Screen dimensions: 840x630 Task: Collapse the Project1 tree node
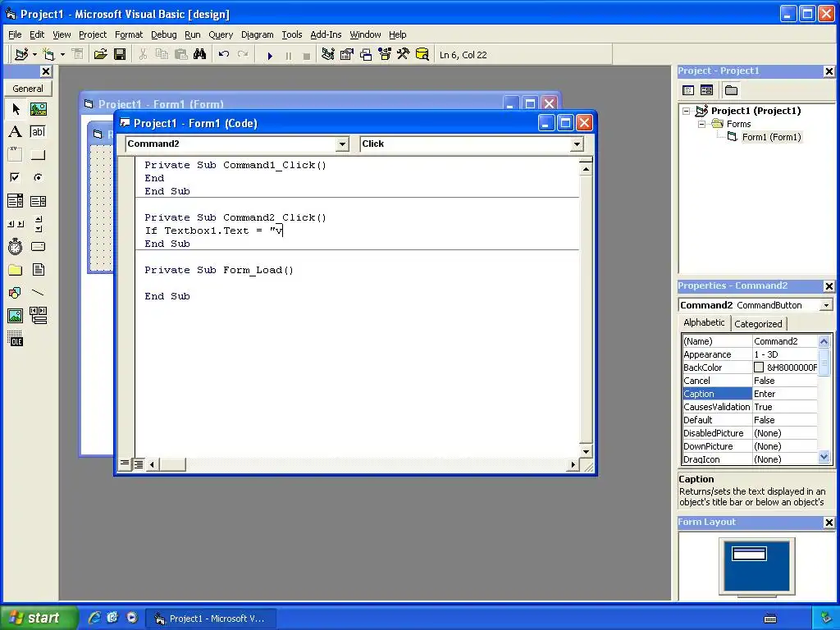687,111
